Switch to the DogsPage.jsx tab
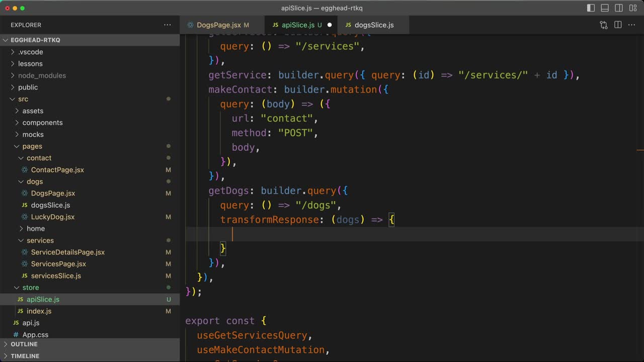This screenshot has width=644, height=362. (218, 25)
